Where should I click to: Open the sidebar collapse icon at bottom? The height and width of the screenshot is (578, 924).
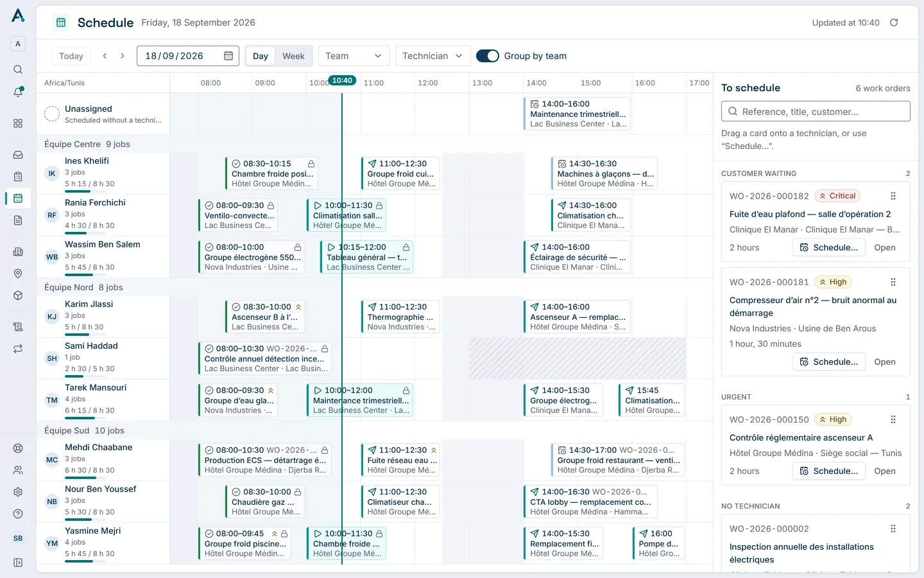[18, 563]
